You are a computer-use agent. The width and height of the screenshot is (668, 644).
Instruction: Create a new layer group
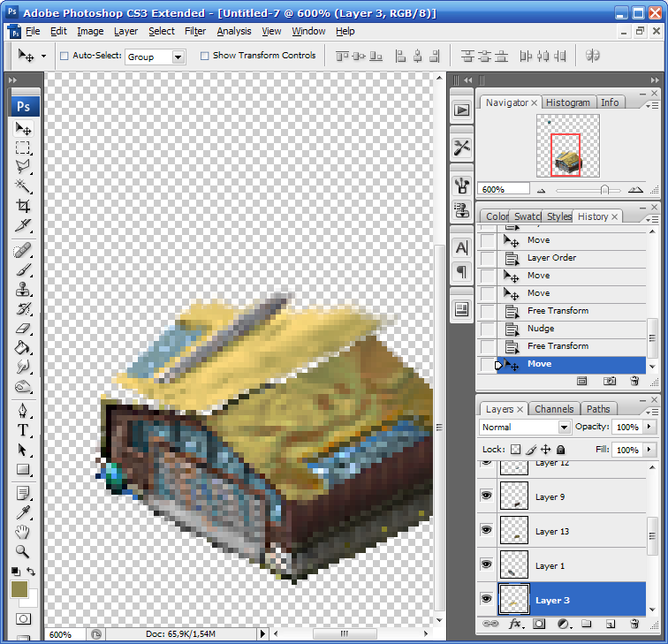click(586, 624)
